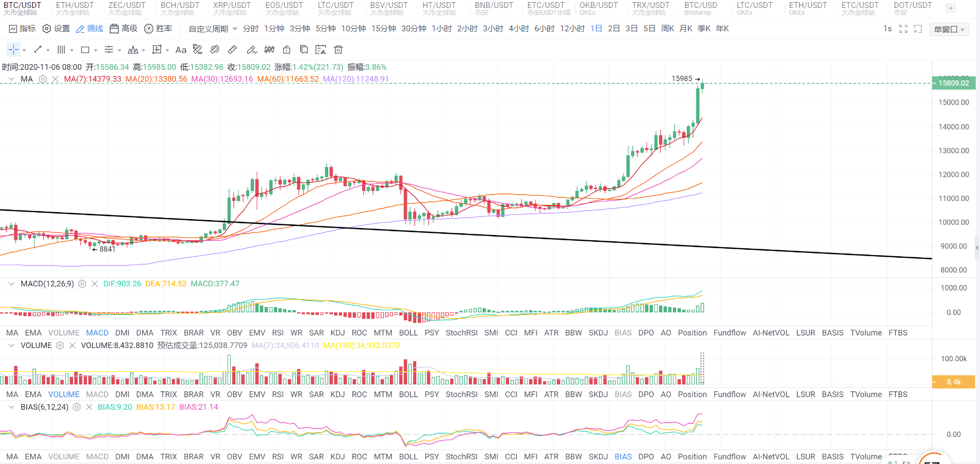Viewport: 980px width, 464px height.
Task: Delete drawings with the trash icon
Action: tap(338, 50)
